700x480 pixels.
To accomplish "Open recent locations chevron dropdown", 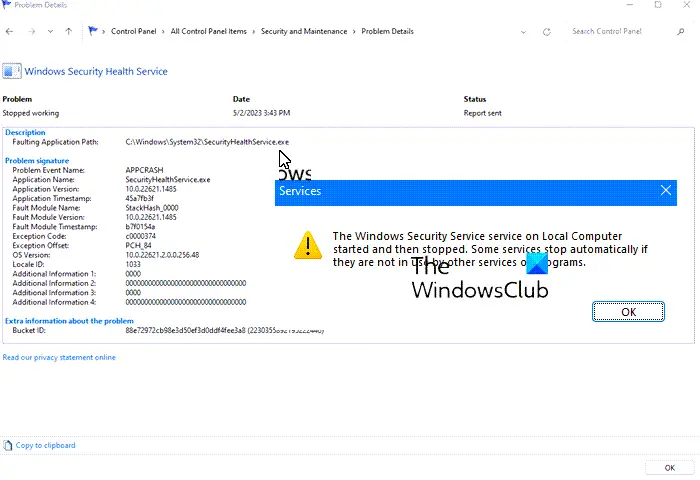I will pyautogui.click(x=50, y=32).
